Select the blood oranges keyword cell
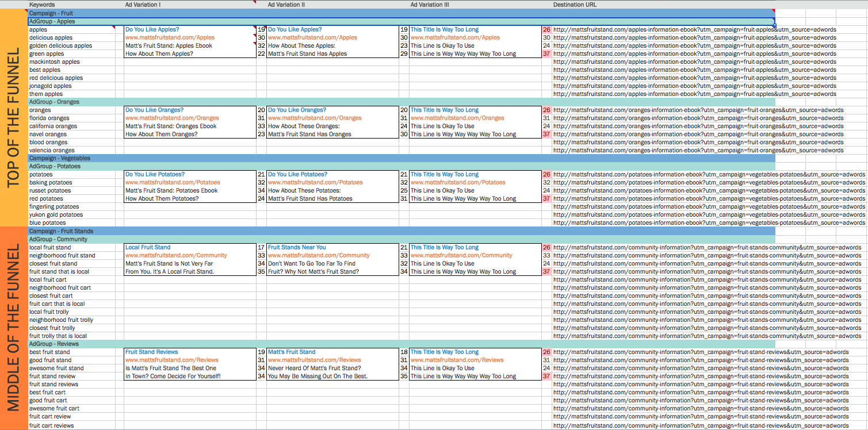Viewport: 868px width, 430px height. pos(71,142)
